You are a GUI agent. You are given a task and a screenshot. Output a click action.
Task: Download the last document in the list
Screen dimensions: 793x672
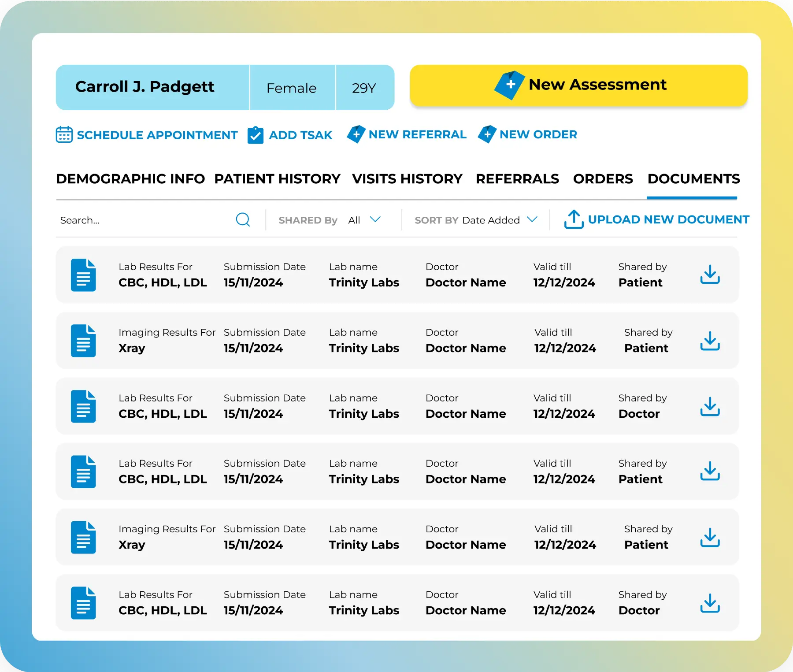710,603
